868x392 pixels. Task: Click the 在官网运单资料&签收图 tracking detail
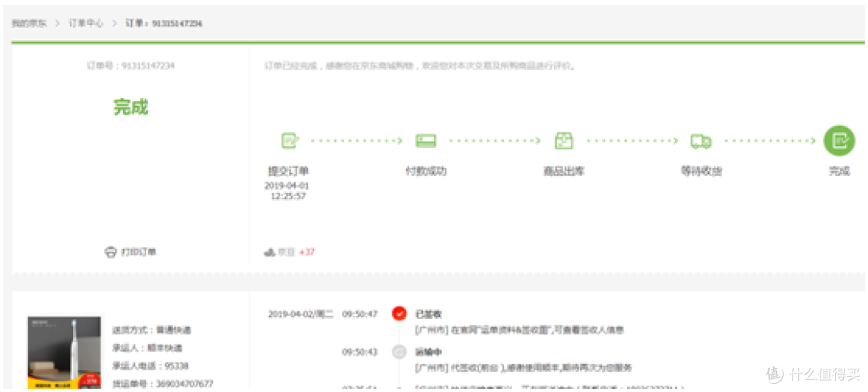(x=519, y=330)
